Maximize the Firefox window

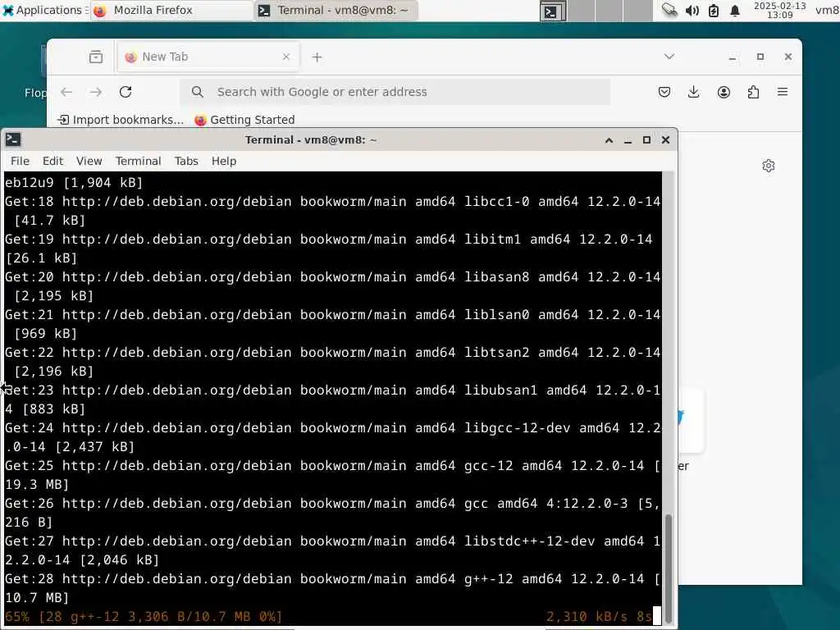(x=760, y=57)
